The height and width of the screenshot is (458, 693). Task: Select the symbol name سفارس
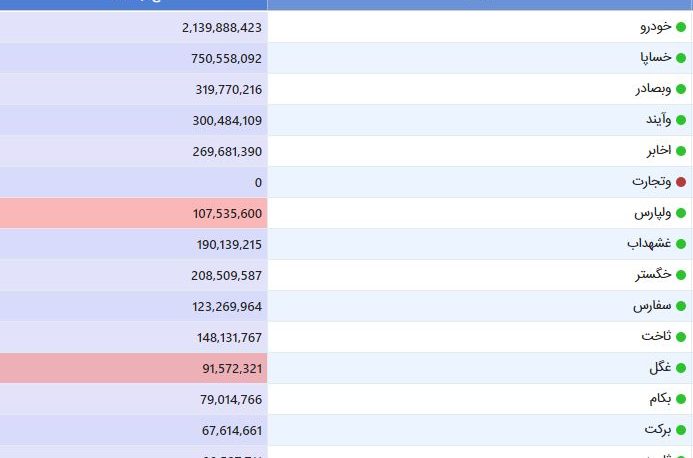click(652, 306)
